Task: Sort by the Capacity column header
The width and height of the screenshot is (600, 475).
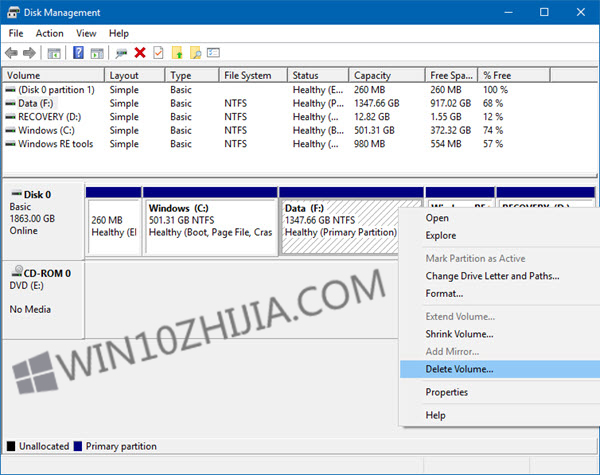Action: click(387, 75)
